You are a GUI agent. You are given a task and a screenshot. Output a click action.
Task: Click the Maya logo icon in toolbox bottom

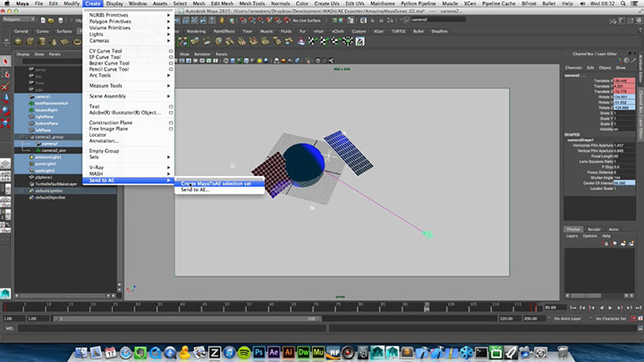pyautogui.click(x=5, y=292)
